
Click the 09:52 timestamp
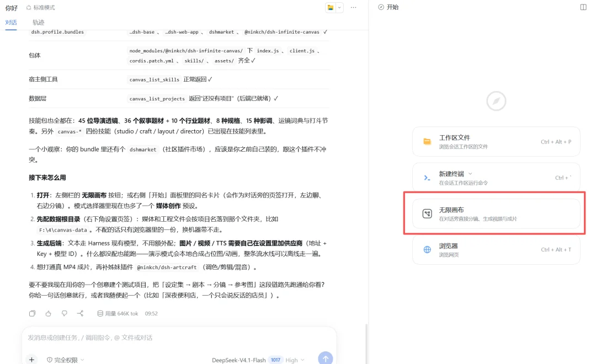point(151,313)
